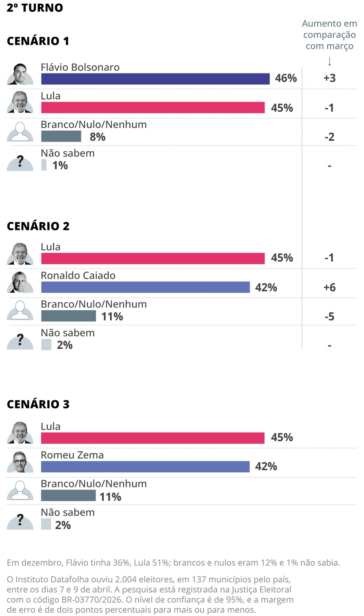
Task: Click Lula's portrait in Cenário 1
Action: (20, 102)
